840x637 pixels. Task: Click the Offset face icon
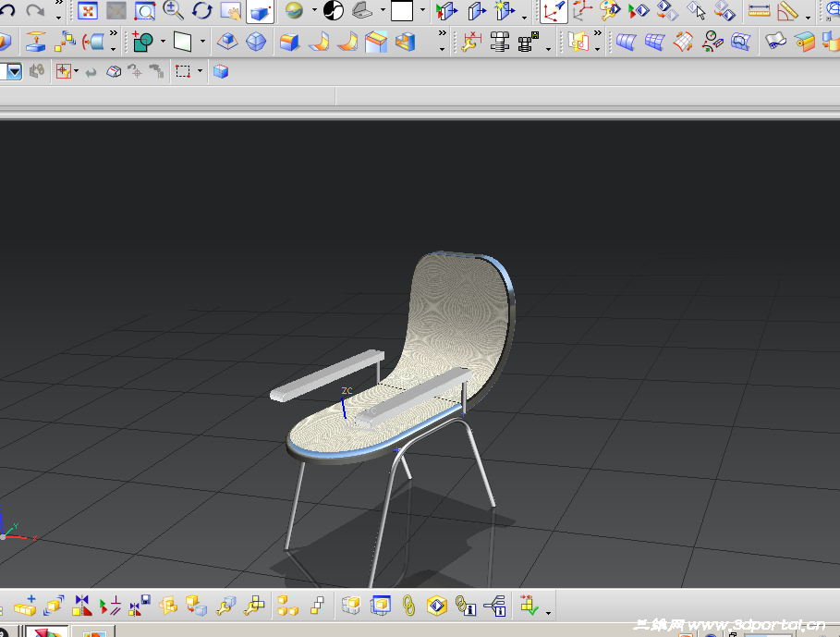coord(36,42)
